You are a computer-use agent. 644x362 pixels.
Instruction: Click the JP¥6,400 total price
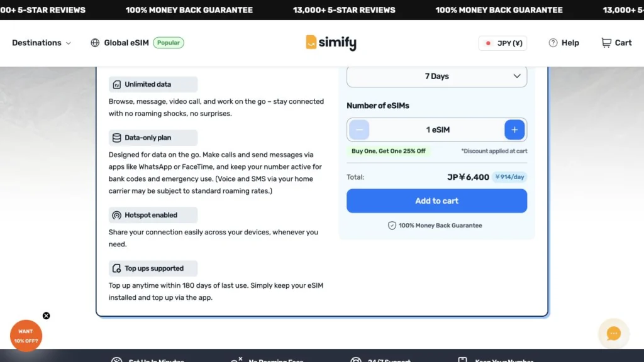click(x=468, y=177)
